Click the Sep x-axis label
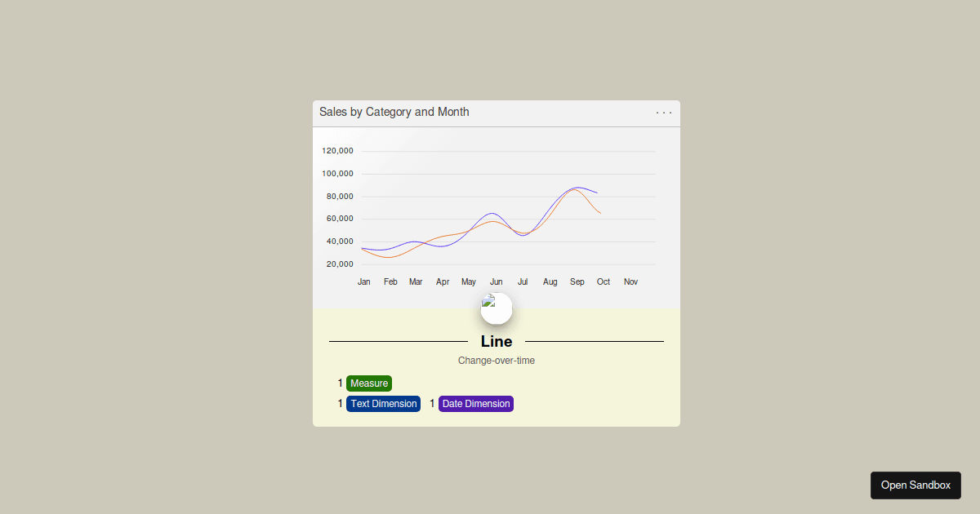The height and width of the screenshot is (514, 980). tap(577, 281)
